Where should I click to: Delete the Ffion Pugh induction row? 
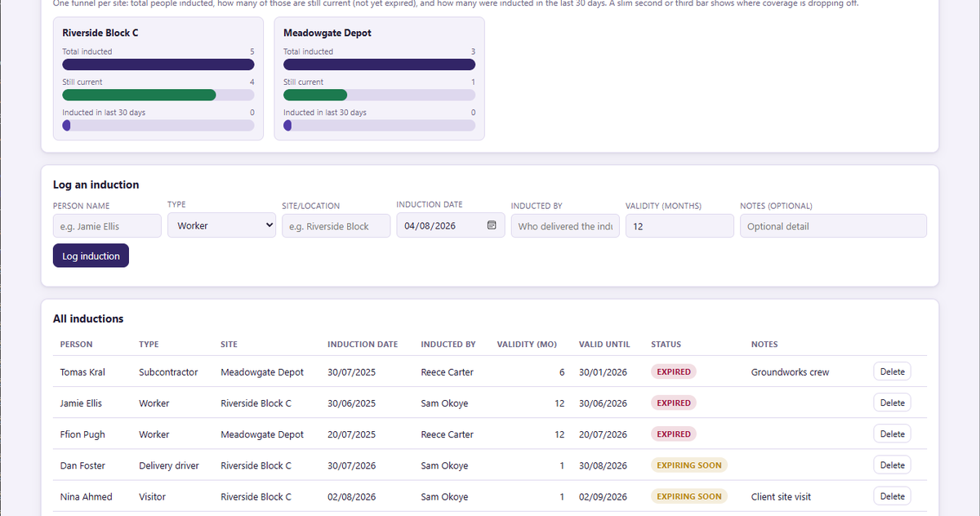[x=892, y=434]
